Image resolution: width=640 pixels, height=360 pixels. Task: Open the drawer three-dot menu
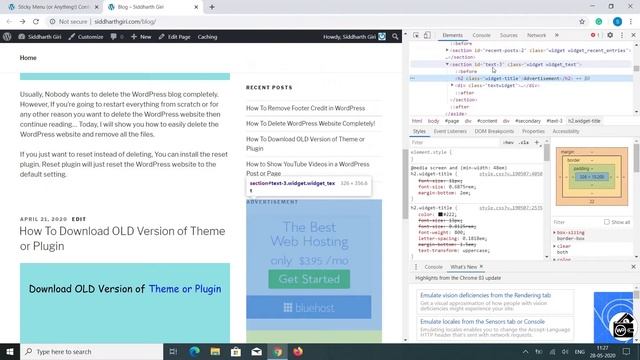coord(416,267)
